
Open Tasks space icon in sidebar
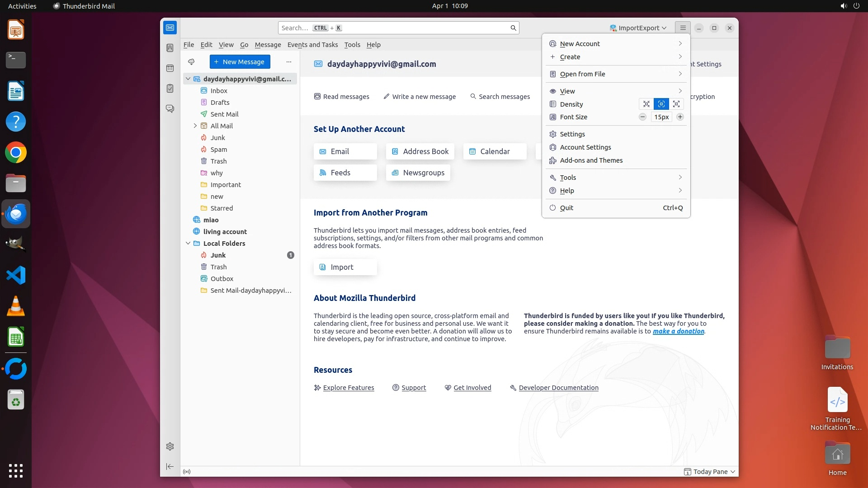coord(170,89)
